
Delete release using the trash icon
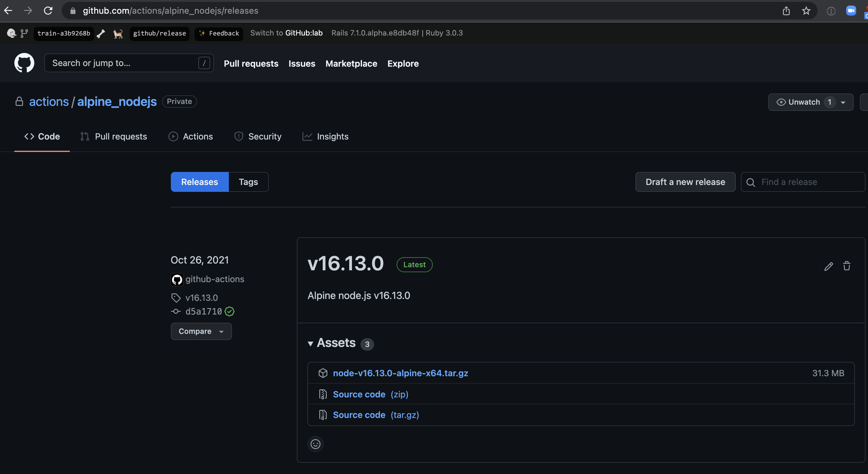coord(846,266)
